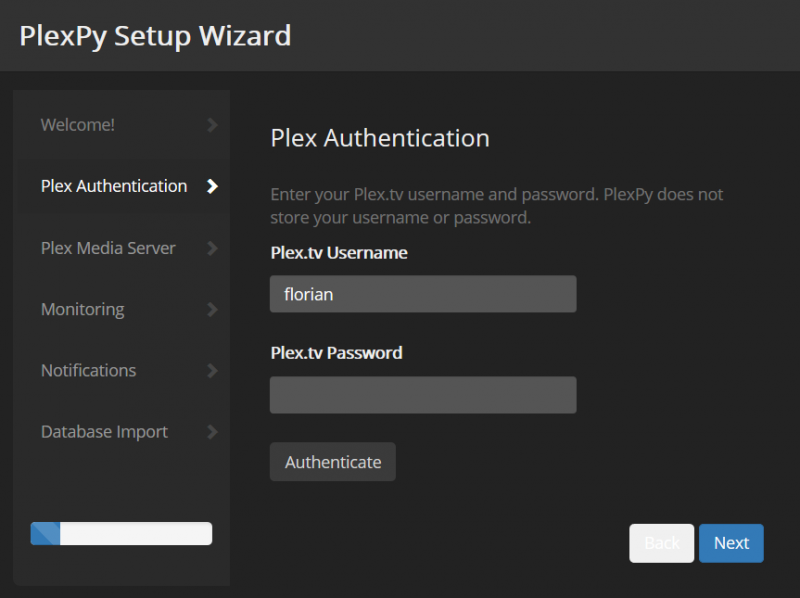Open the Plex Media Server setup step
The image size is (800, 598).
tap(108, 247)
